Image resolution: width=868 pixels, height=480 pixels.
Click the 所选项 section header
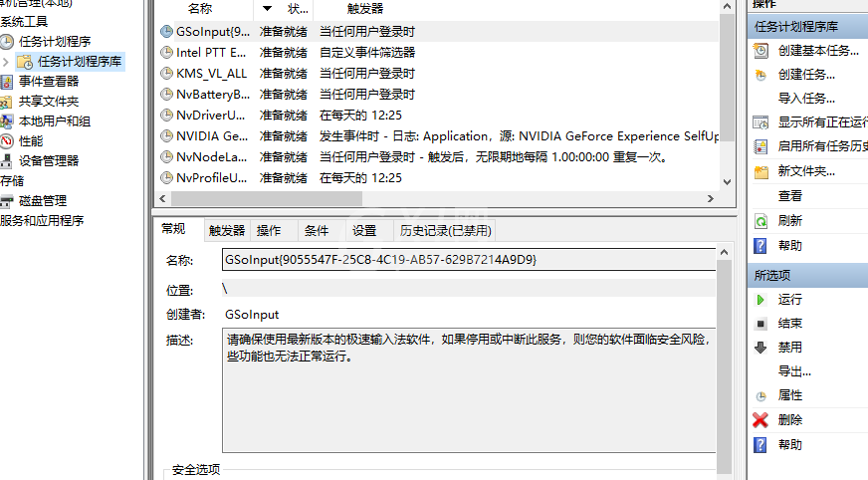[807, 275]
